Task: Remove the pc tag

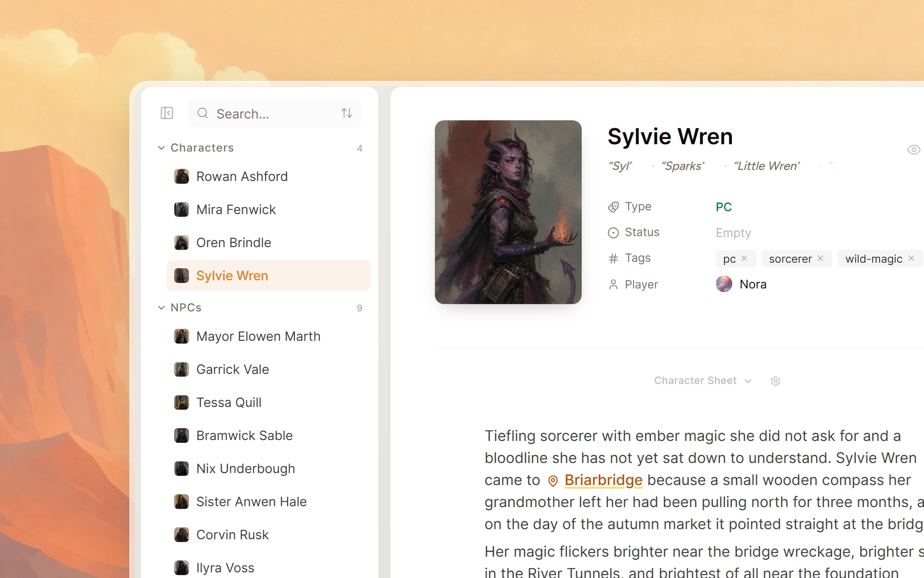Action: point(744,258)
